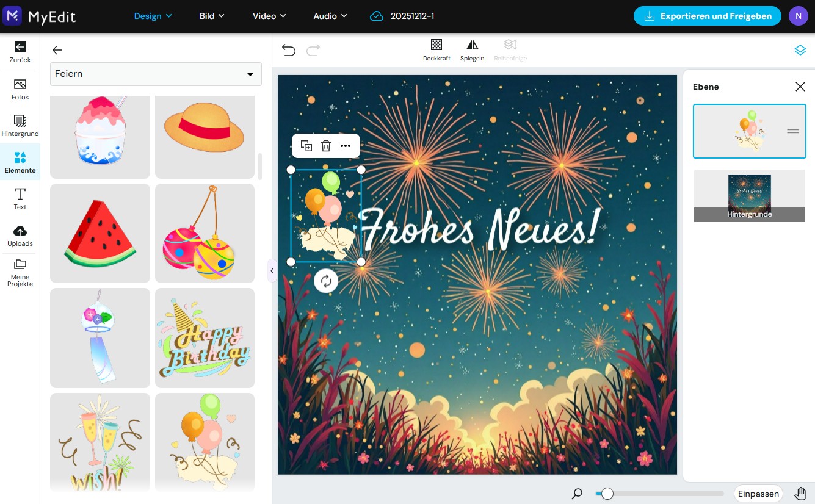The width and height of the screenshot is (815, 504).
Task: Click the cloud sync icon
Action: [377, 16]
